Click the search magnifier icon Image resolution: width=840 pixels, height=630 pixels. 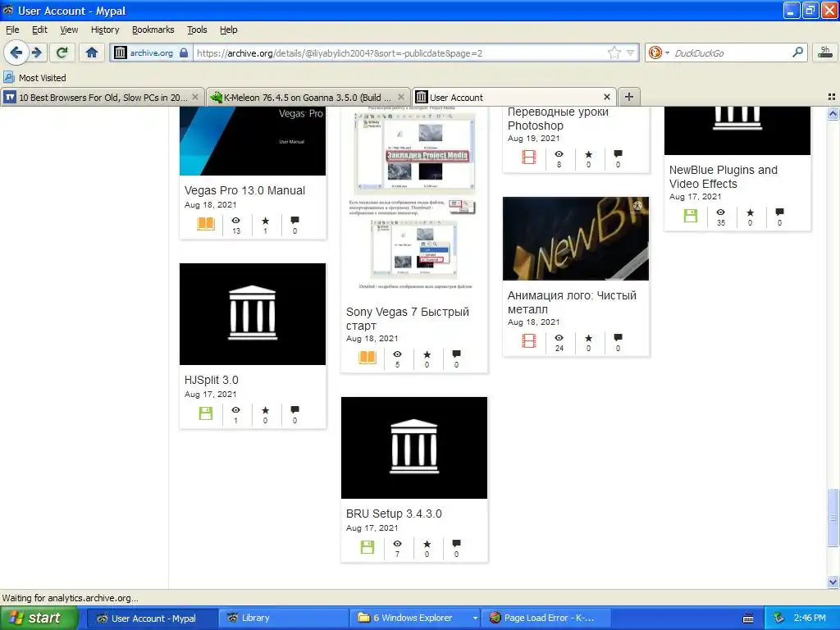pos(797,52)
